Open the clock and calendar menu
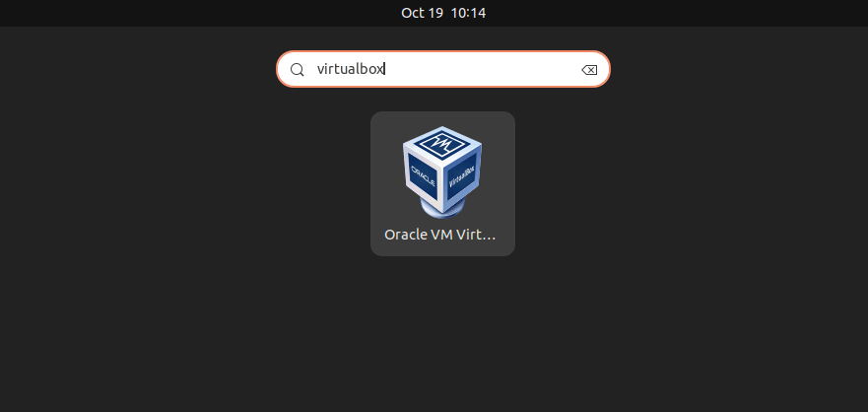 pyautogui.click(x=443, y=13)
